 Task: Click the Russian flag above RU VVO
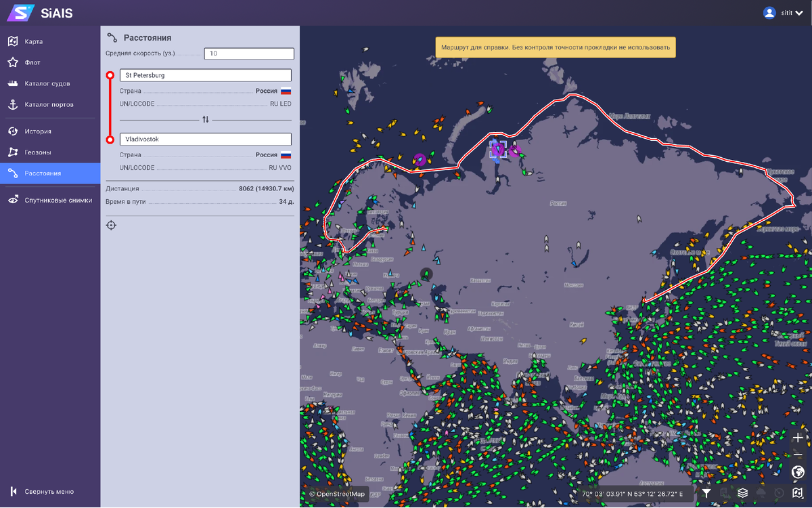(x=286, y=154)
